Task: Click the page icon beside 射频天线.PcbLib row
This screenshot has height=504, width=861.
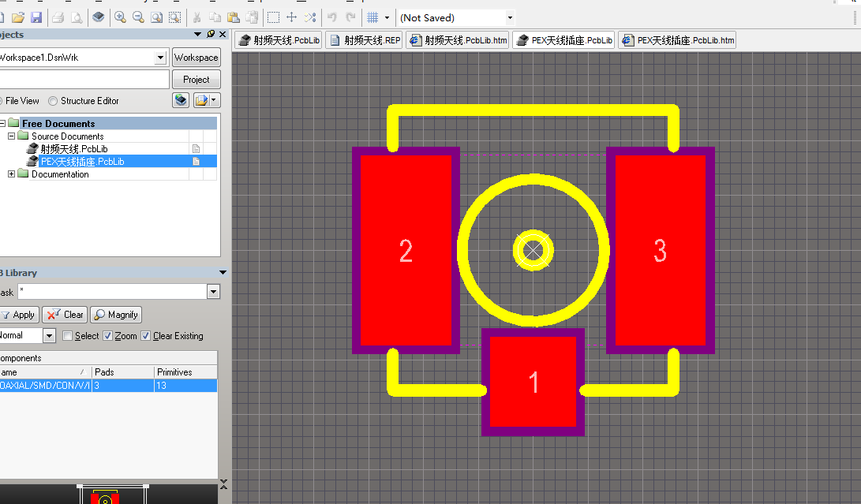Action: [196, 149]
